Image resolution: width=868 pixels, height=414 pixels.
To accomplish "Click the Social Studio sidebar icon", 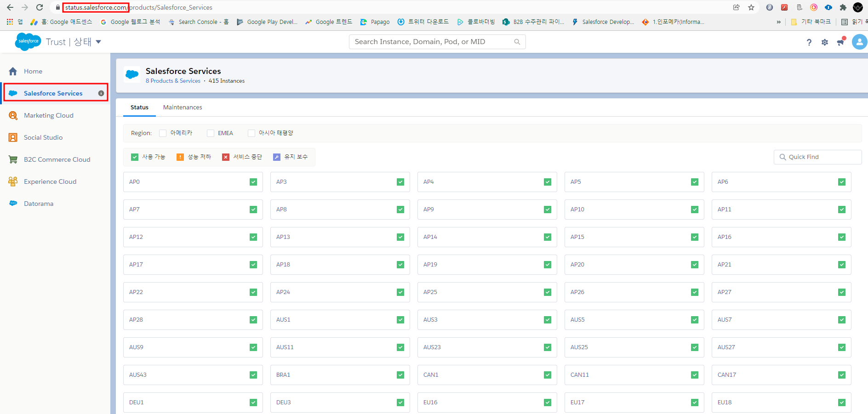I will point(13,137).
